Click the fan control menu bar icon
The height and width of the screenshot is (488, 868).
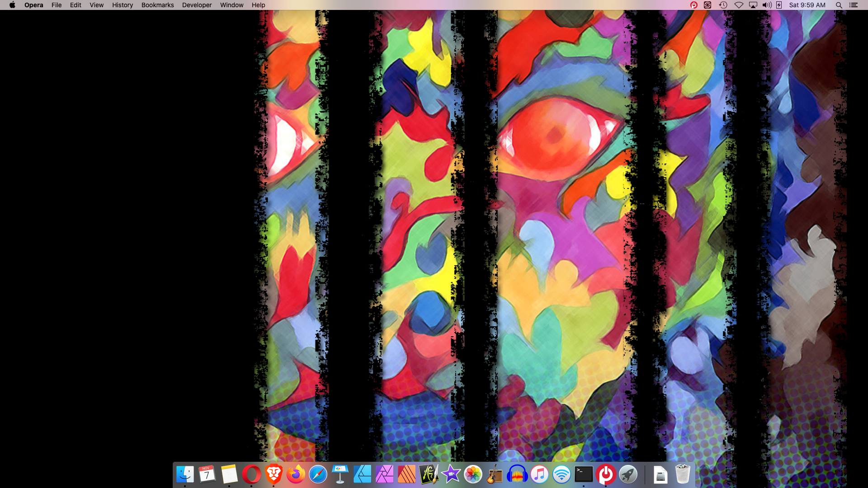(708, 5)
